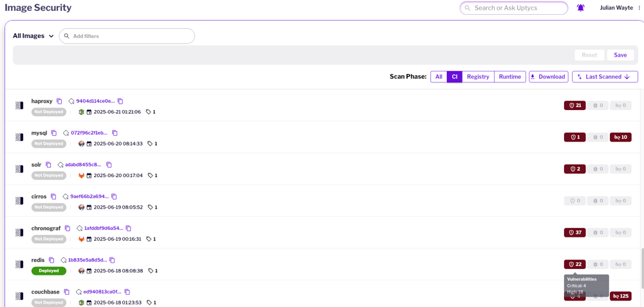Copy the couchbase digest ed940813ca0f
Viewport: 644px width, 307px height.
click(128, 292)
